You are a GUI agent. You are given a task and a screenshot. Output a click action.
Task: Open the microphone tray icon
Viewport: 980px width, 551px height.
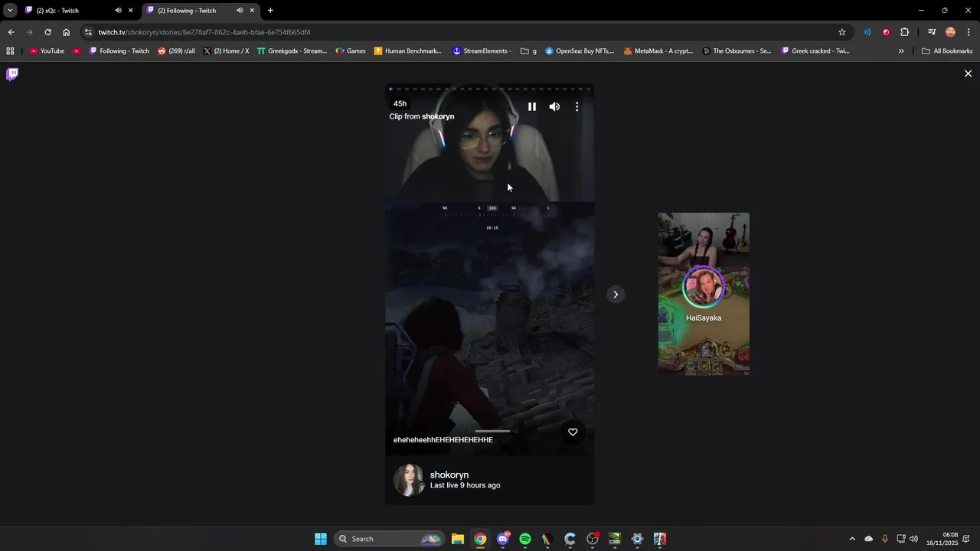click(885, 539)
